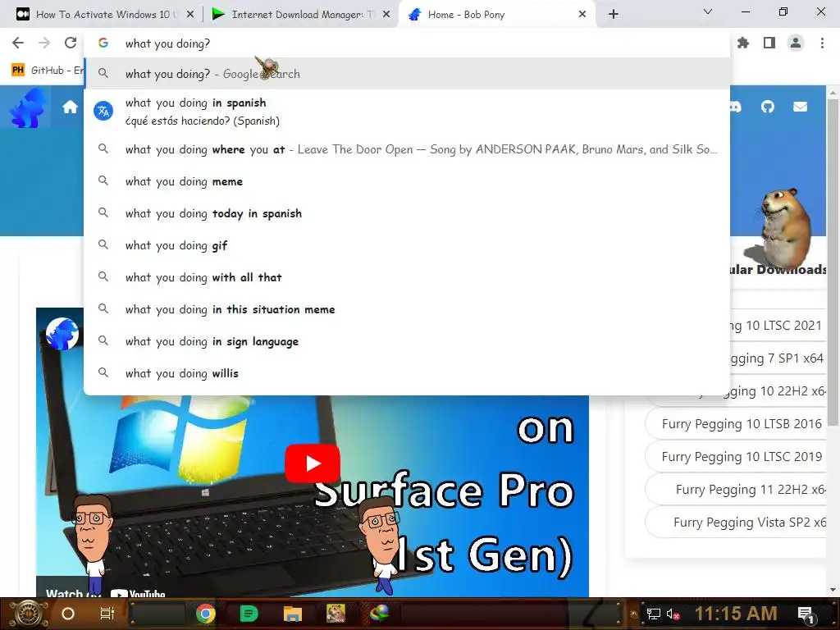Open the profile avatar menu

click(x=796, y=43)
